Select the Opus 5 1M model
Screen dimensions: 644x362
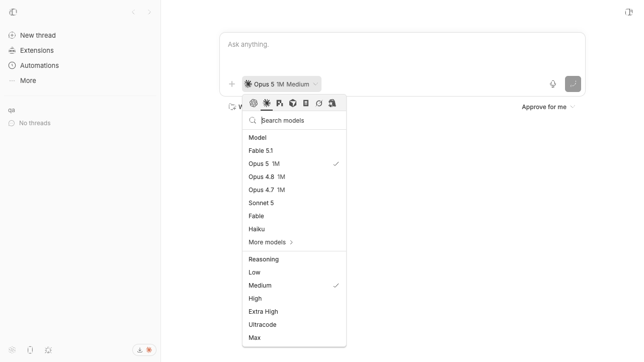(x=294, y=163)
